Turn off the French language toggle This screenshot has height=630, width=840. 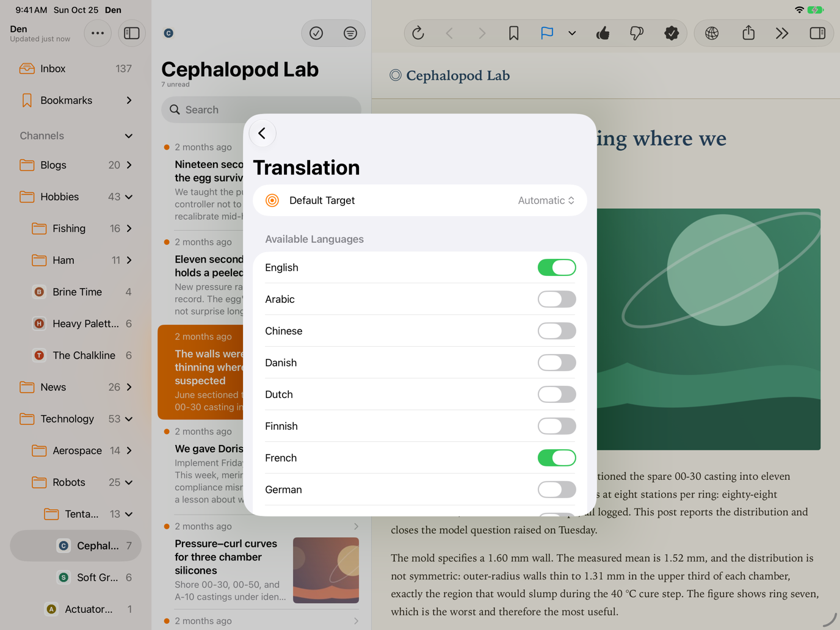(557, 458)
